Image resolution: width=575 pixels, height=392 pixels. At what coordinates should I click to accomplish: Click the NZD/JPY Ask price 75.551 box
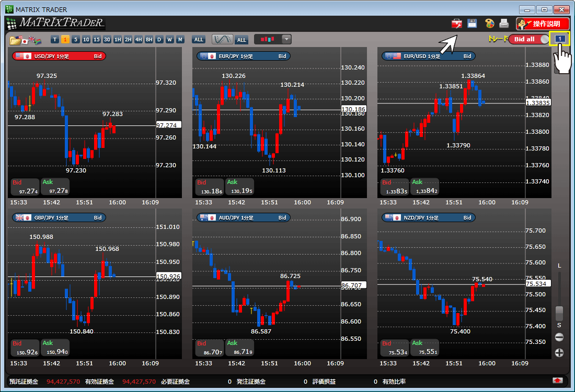tap(424, 348)
